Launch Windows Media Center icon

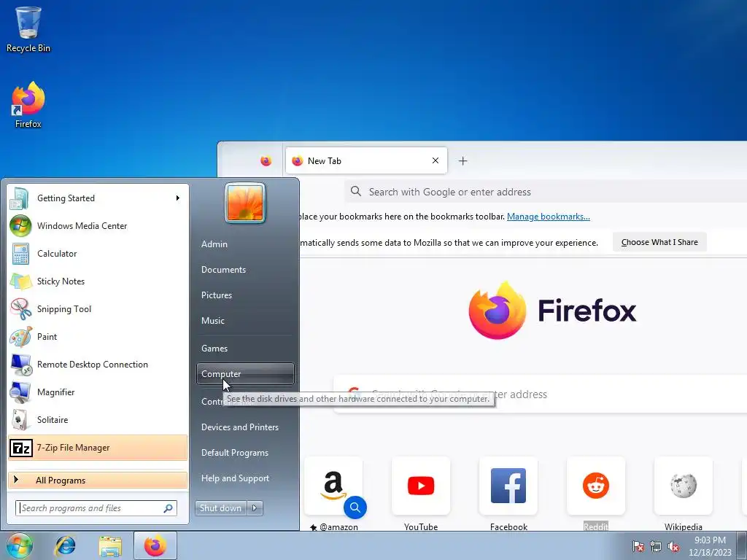pos(20,226)
